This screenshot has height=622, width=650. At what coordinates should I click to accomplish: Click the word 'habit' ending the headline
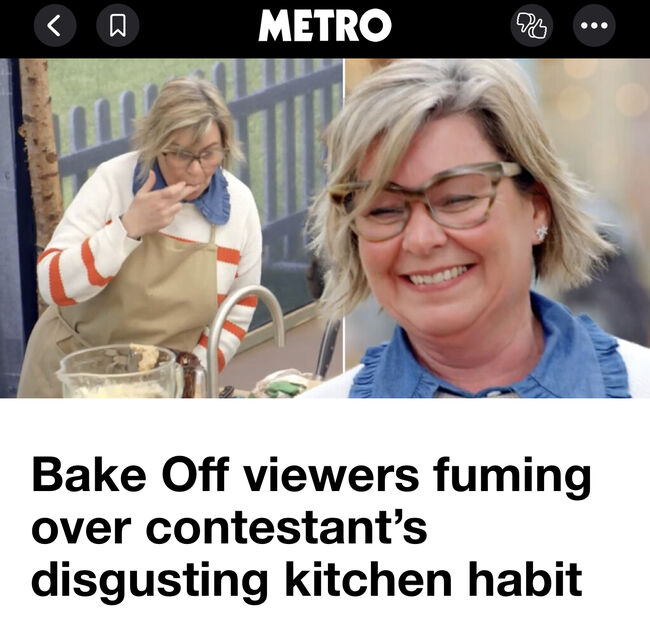526,579
